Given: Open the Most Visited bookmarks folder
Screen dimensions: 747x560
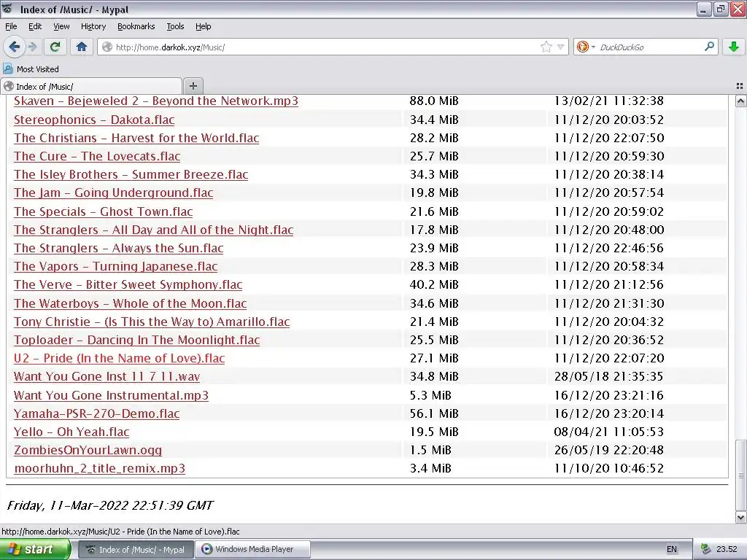Looking at the screenshot, I should point(31,69).
